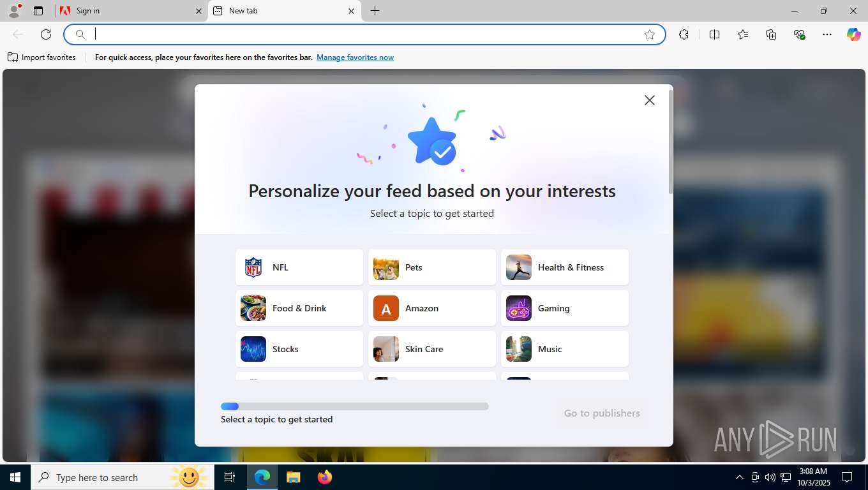The width and height of the screenshot is (868, 490).
Task: Click the taskbar search box
Action: (123, 477)
